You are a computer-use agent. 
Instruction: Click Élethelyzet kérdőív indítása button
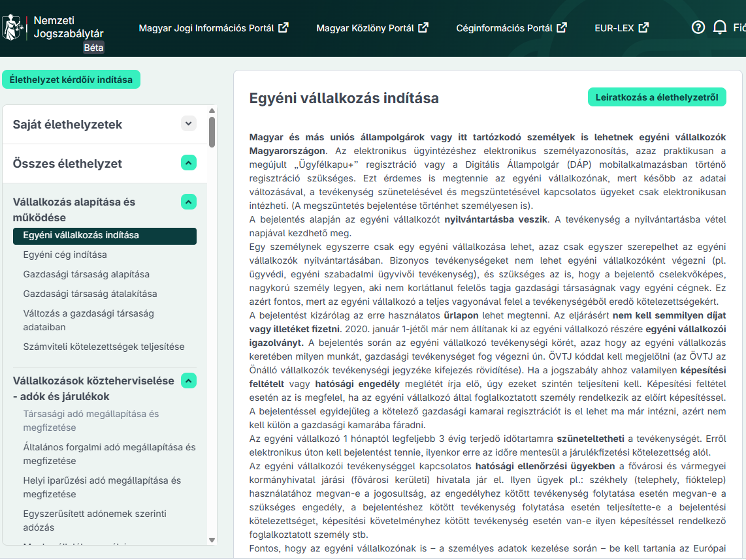tap(71, 80)
